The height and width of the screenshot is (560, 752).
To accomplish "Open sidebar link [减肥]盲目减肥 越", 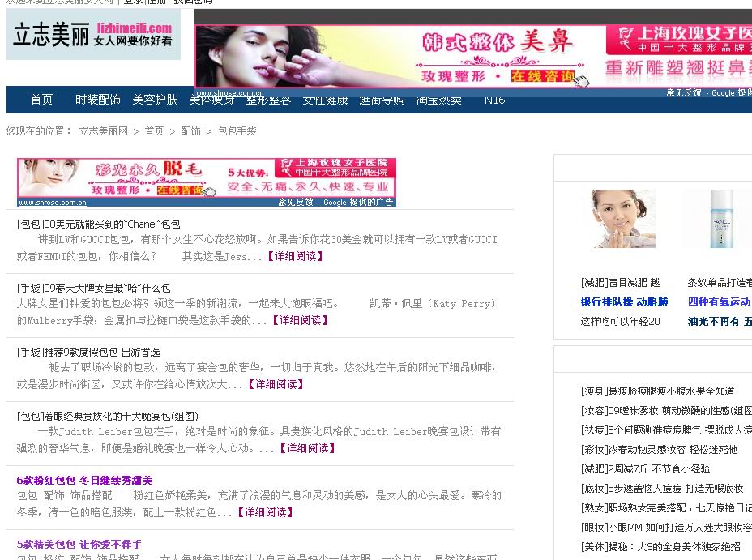I will coord(620,283).
